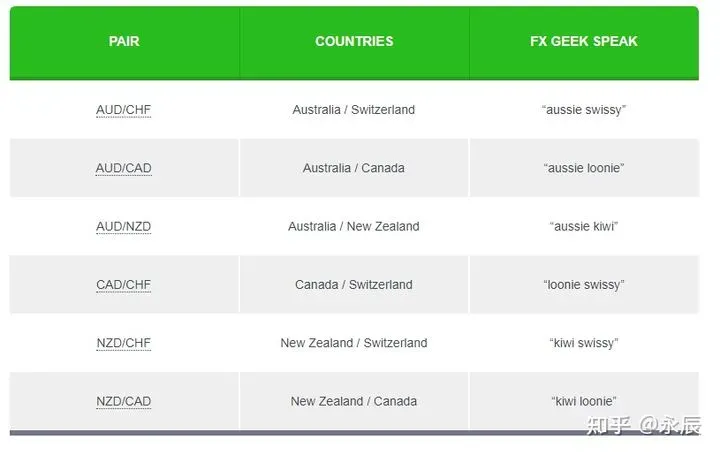Screen dimensions: 720x455
Task: Click the "kiwi swissy" nickname text
Action: tap(583, 343)
